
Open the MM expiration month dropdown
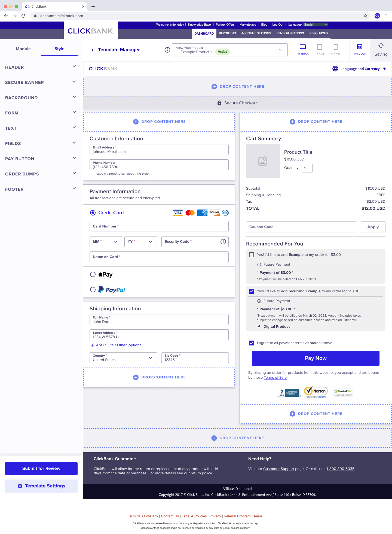106,242
